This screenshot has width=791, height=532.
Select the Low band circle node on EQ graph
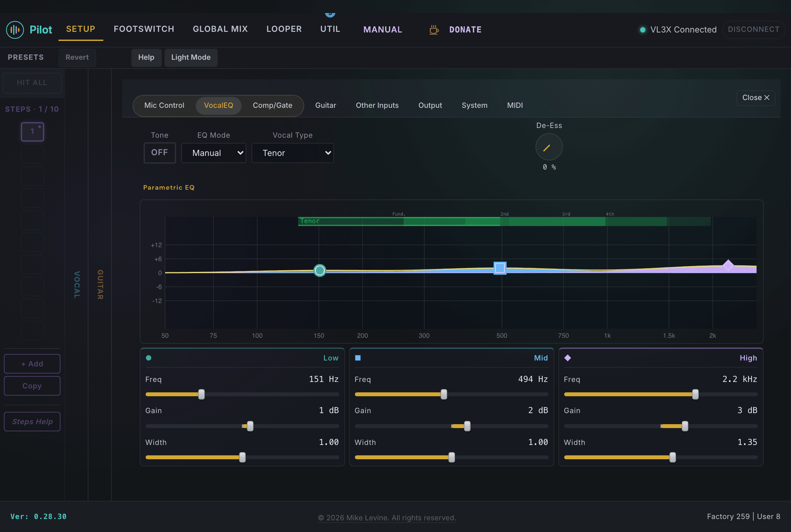pyautogui.click(x=319, y=271)
